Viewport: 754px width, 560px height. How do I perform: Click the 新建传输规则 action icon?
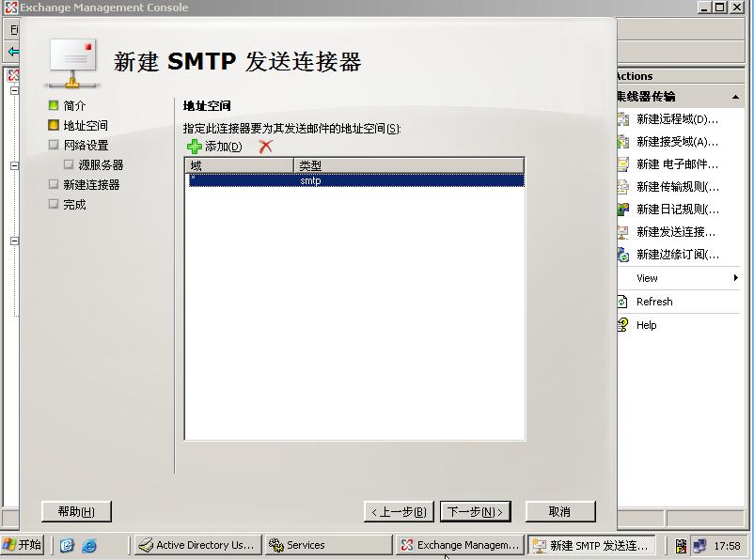(x=622, y=187)
